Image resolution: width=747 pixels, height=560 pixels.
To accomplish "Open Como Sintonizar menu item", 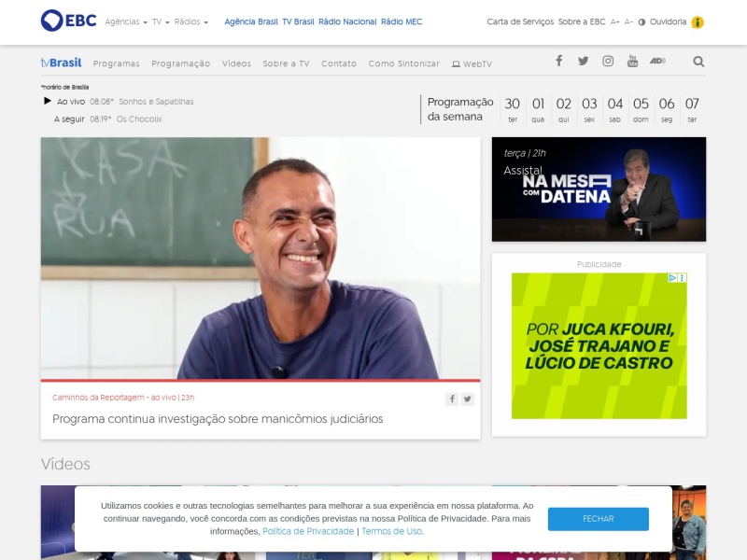I will tap(404, 63).
